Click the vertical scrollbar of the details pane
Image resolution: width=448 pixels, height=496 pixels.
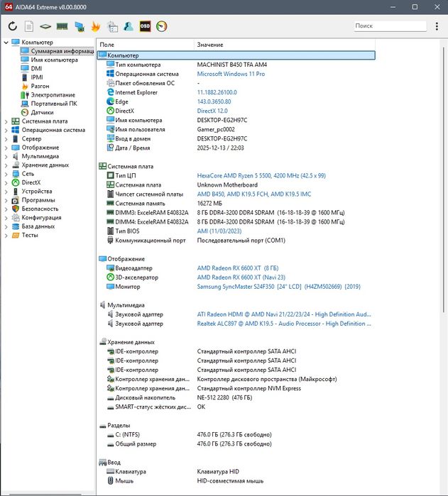coord(443,180)
